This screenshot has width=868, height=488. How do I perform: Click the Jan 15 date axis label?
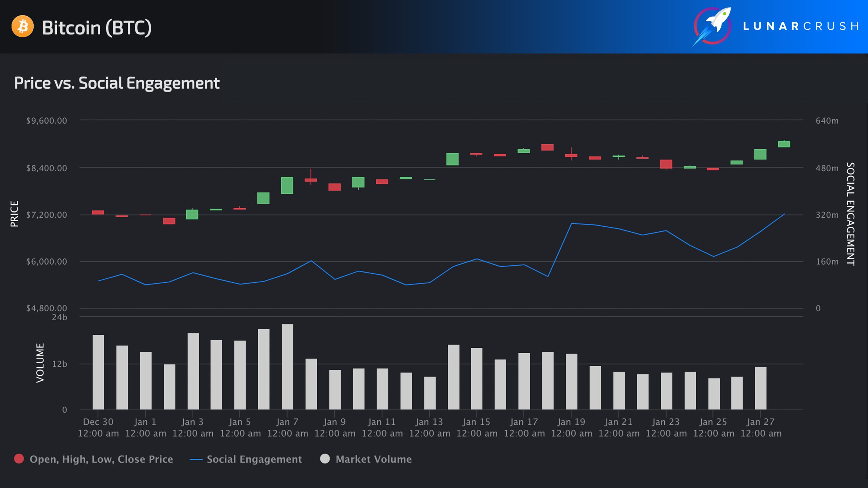tap(477, 428)
